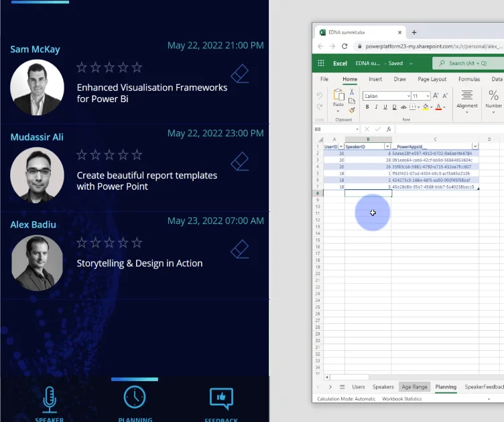Image resolution: width=504 pixels, height=422 pixels.
Task: Click the browser back arrow
Action: click(x=320, y=46)
